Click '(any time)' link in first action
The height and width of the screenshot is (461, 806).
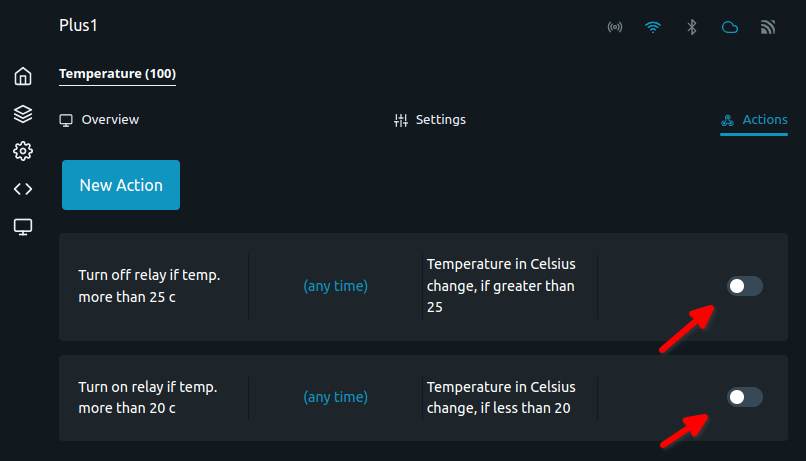[336, 286]
